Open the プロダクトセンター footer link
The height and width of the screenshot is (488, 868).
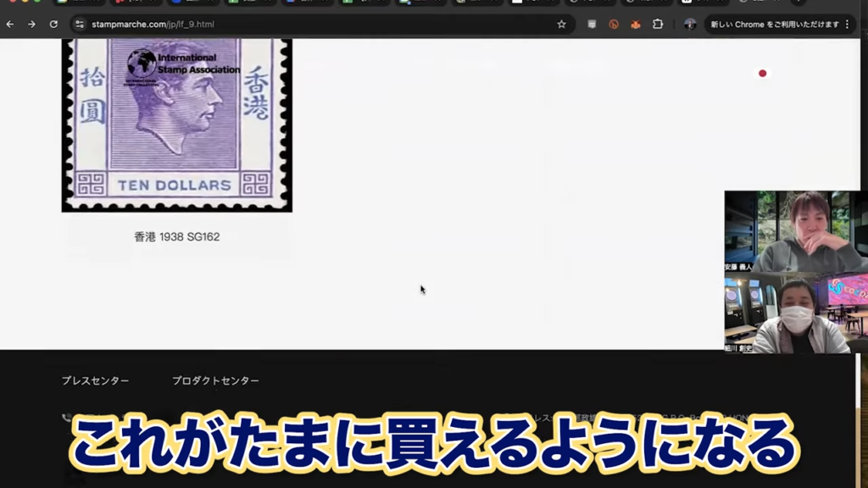tap(215, 380)
